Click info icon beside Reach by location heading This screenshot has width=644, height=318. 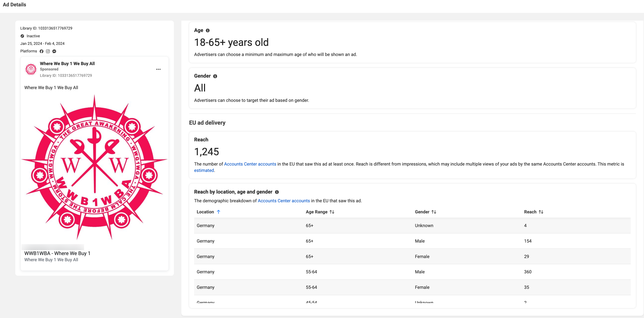tap(277, 192)
